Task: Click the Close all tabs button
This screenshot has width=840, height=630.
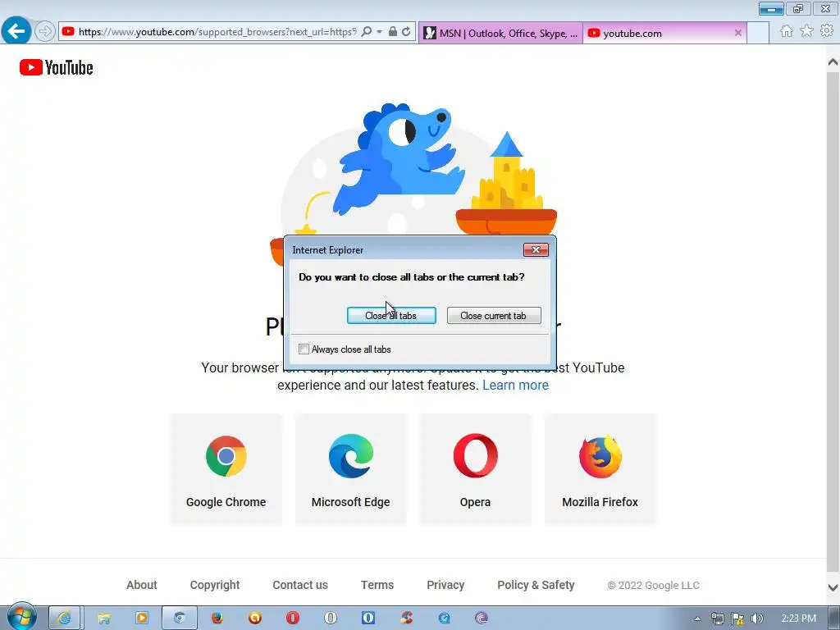Action: tap(391, 316)
